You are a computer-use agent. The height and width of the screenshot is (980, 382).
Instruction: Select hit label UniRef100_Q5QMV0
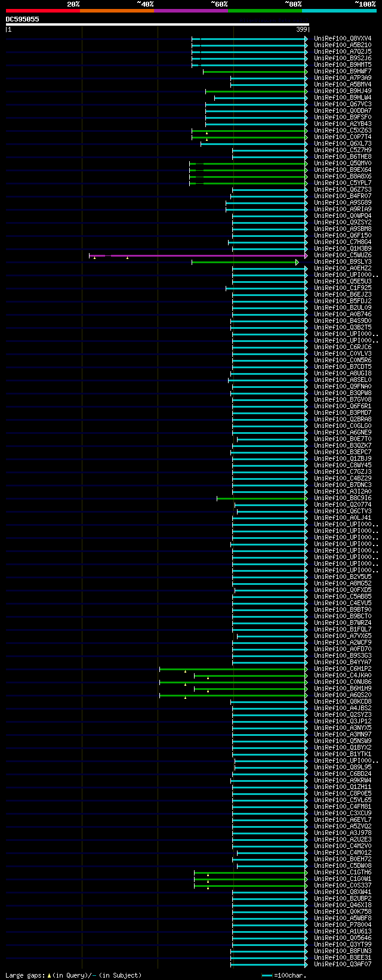pyautogui.click(x=343, y=163)
